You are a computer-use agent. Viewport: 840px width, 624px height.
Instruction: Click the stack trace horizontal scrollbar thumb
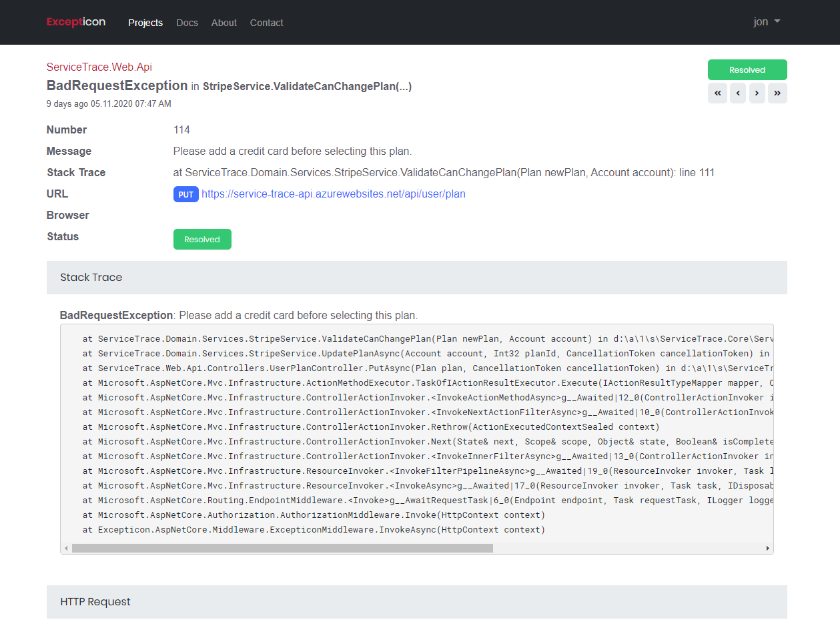pos(282,548)
